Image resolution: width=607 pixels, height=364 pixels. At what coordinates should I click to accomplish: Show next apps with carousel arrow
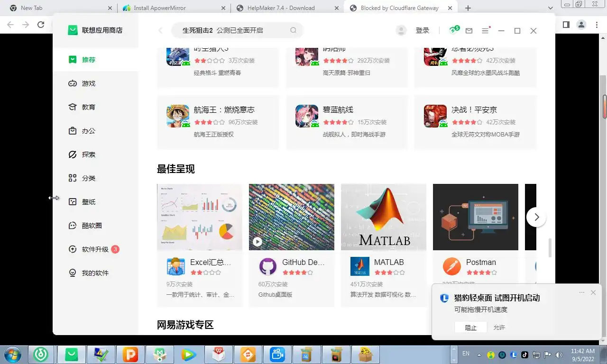click(536, 217)
